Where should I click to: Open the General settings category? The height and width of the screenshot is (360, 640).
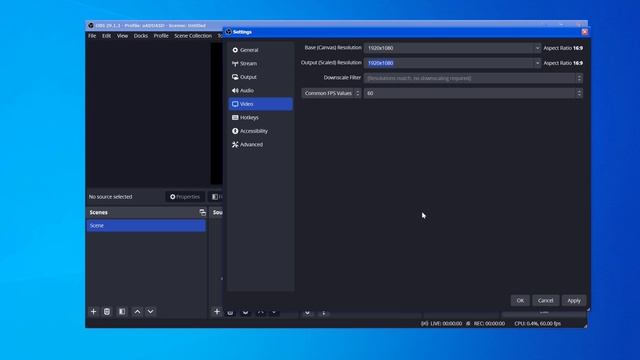click(x=260, y=50)
